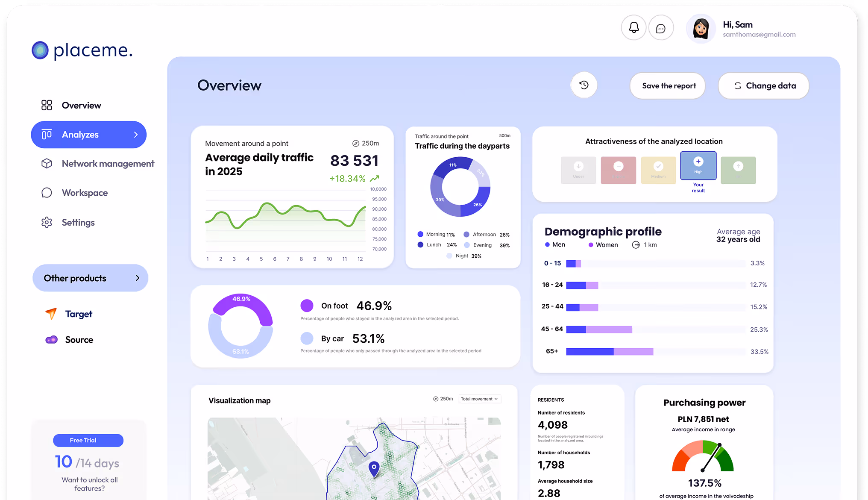Open the Total movement dropdown on the map
Screen dimensions: 868x500
479,399
